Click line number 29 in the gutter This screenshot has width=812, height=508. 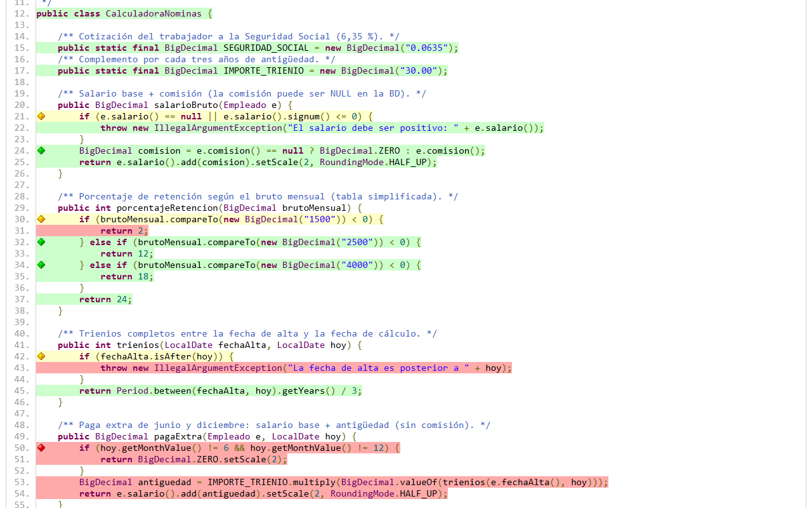(21, 208)
